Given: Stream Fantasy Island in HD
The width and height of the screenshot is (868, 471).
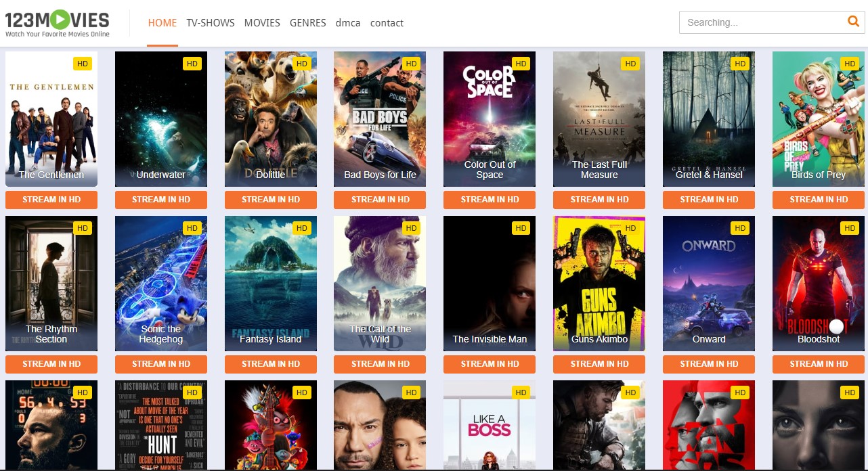Looking at the screenshot, I should tap(271, 364).
